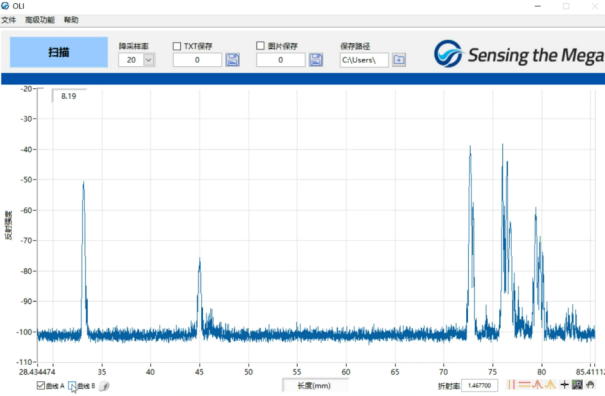Click the OLI application icon in the title bar
This screenshot has height=396, width=605.
coord(5,6)
